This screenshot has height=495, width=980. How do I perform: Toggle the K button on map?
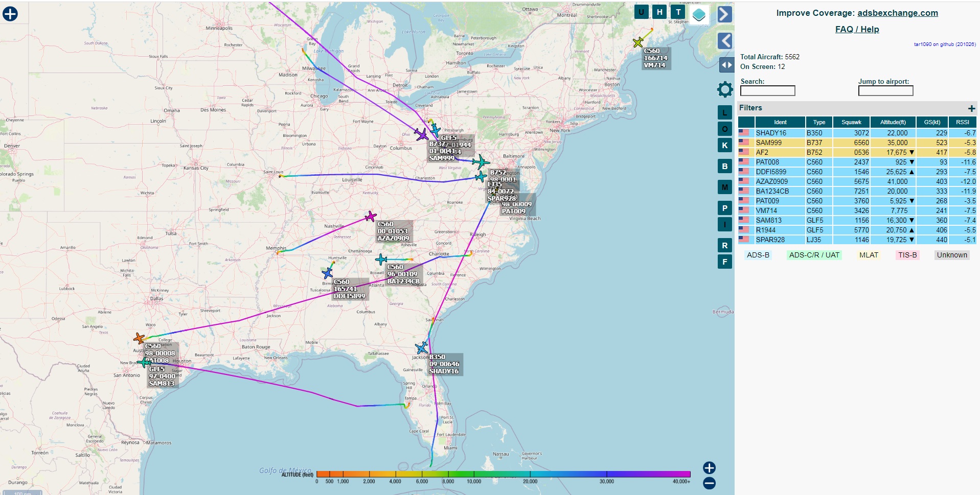click(x=725, y=145)
